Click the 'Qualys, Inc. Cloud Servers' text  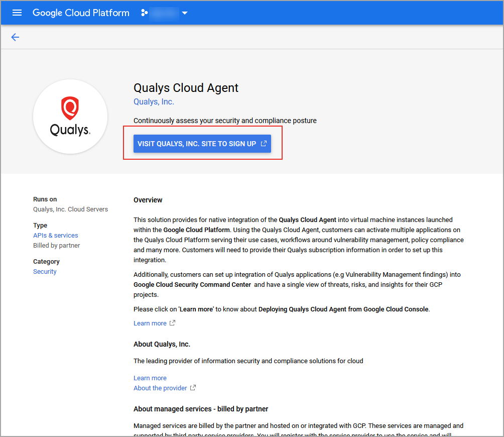pos(70,209)
